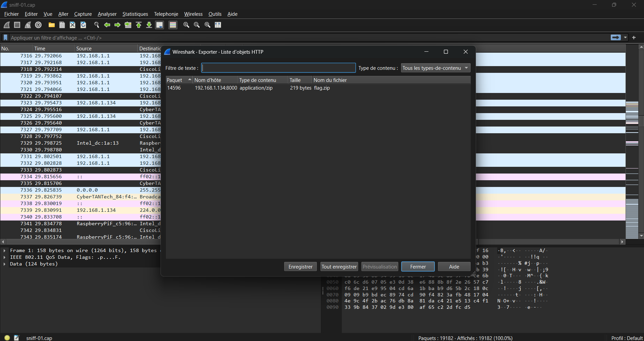Open the Analyser menu
The width and height of the screenshot is (644, 341).
(x=107, y=14)
